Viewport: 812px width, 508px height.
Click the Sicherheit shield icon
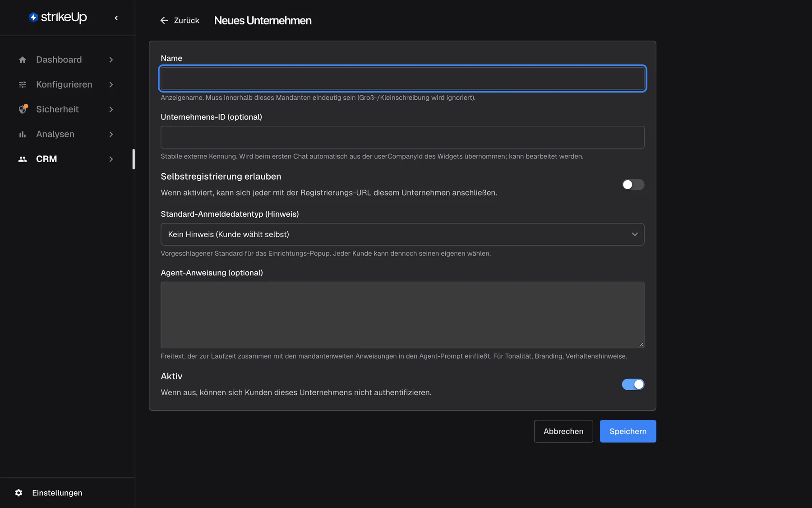(23, 109)
